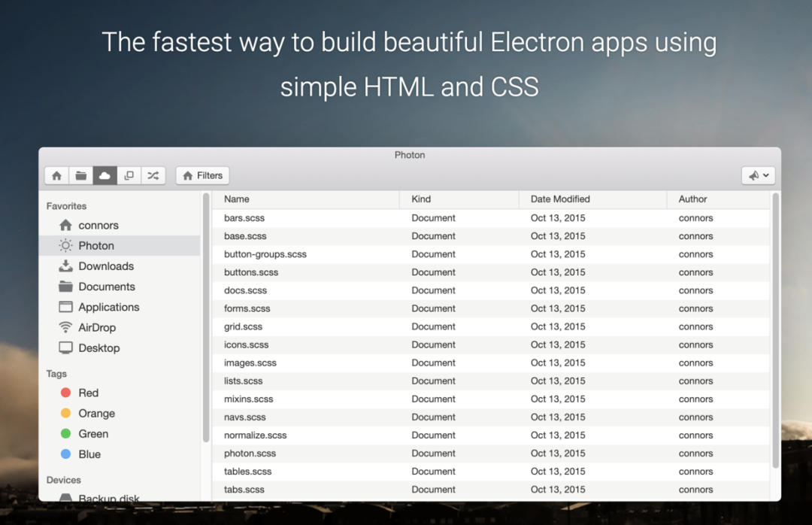
Task: Sort by the Kind column header
Action: [x=459, y=199]
